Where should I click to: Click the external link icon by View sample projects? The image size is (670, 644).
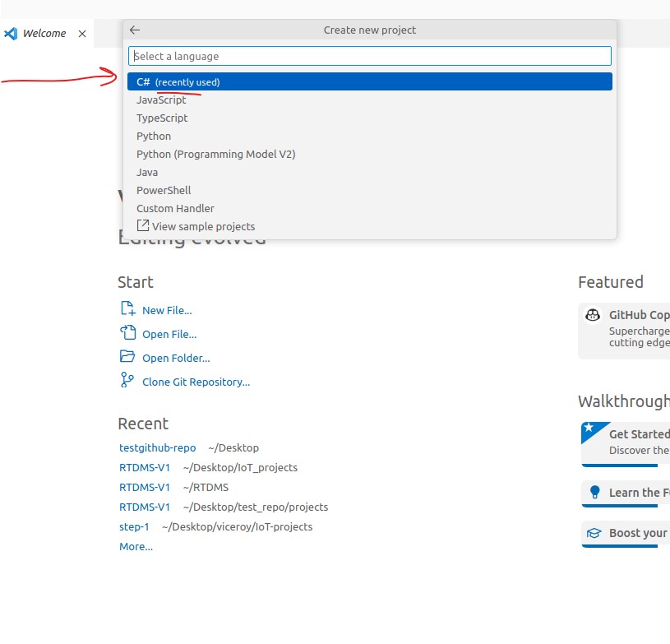tap(143, 225)
